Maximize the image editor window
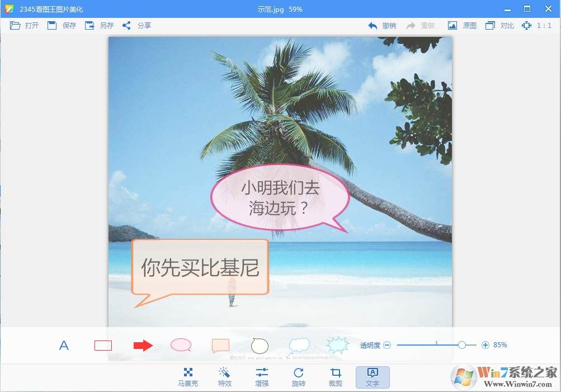 pyautogui.click(x=527, y=9)
